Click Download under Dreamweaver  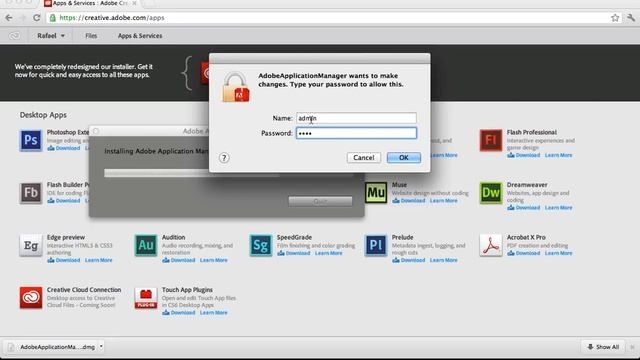pos(524,208)
